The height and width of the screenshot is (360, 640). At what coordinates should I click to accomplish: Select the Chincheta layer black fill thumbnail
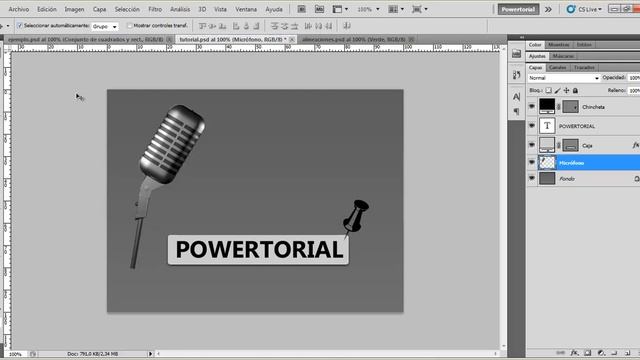(x=547, y=106)
